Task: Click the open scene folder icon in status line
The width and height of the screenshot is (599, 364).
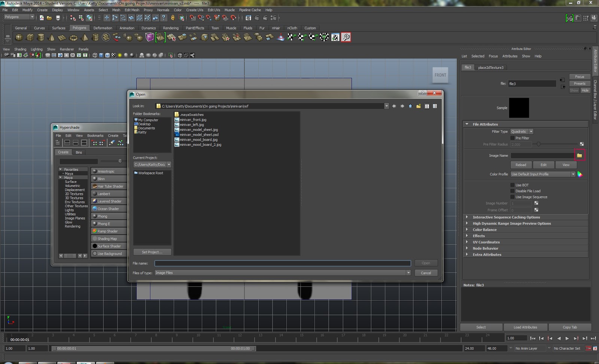Action: pos(49,18)
